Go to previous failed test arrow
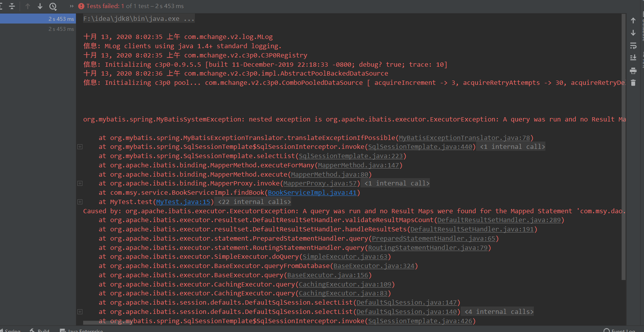Viewport: 644px width, 332px height. coord(28,6)
